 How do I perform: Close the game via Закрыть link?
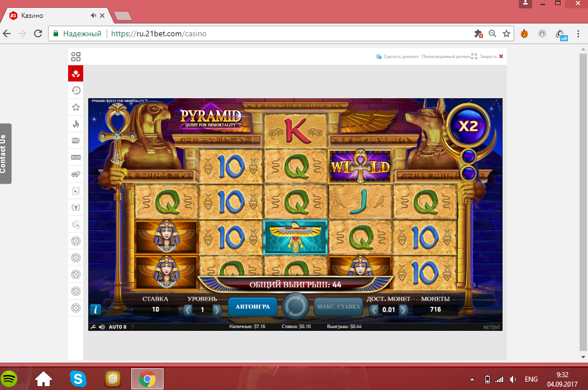[491, 56]
